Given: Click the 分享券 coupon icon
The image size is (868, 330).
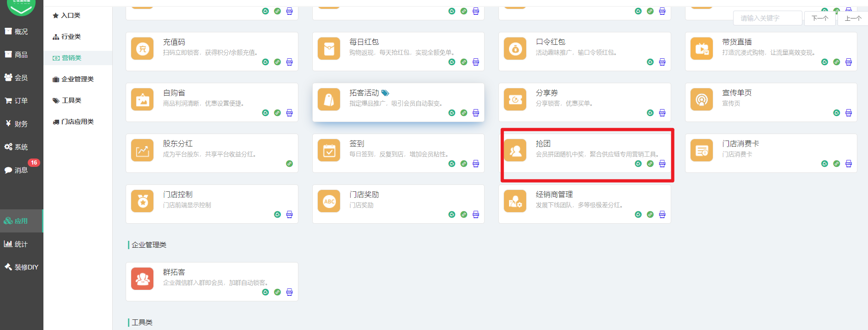Looking at the screenshot, I should point(515,99).
